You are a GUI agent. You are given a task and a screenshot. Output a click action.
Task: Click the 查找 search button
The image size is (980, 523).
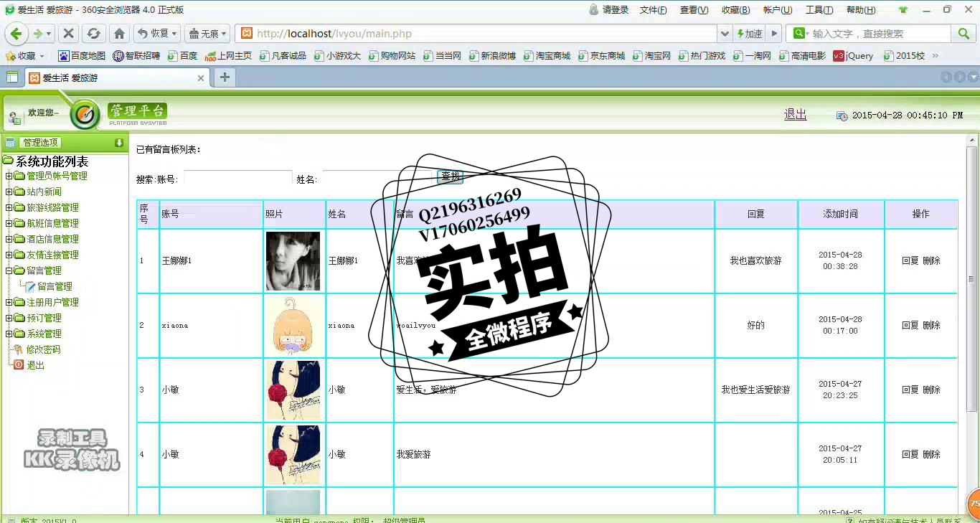click(x=451, y=176)
